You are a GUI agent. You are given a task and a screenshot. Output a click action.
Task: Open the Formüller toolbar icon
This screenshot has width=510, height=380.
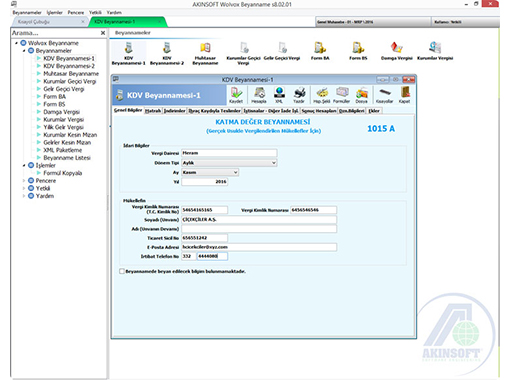tap(342, 92)
